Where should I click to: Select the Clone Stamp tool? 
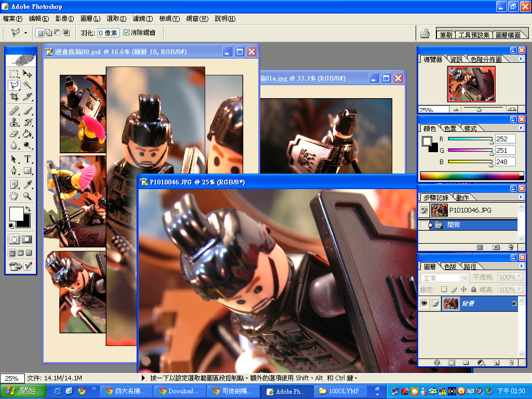pyautogui.click(x=14, y=122)
